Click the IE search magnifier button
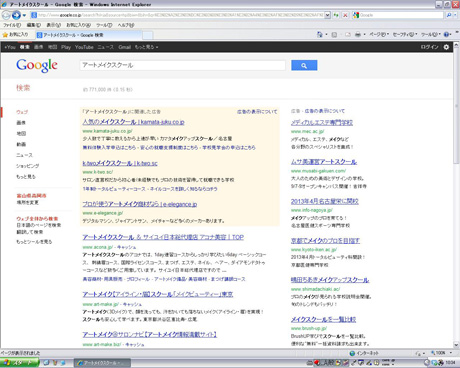This screenshot has width=460, height=368. pos(449,15)
